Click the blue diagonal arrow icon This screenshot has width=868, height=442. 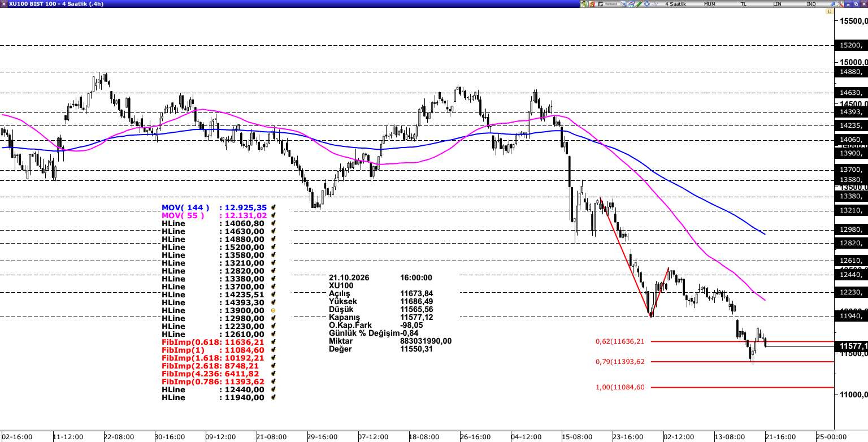coord(833,4)
